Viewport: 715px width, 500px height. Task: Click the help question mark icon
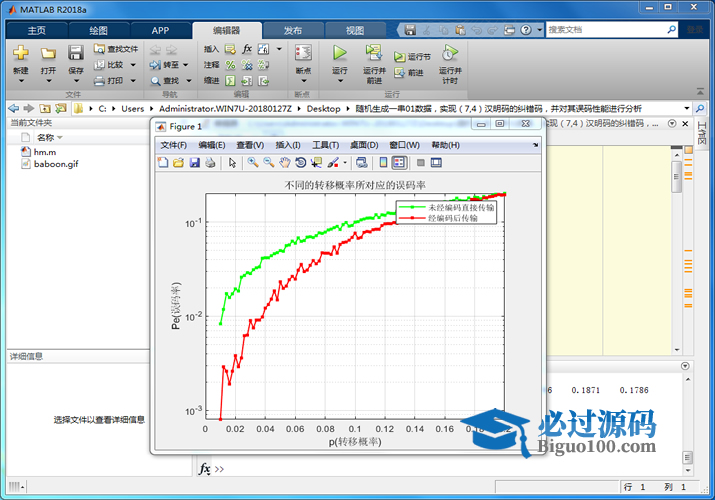pos(526,30)
